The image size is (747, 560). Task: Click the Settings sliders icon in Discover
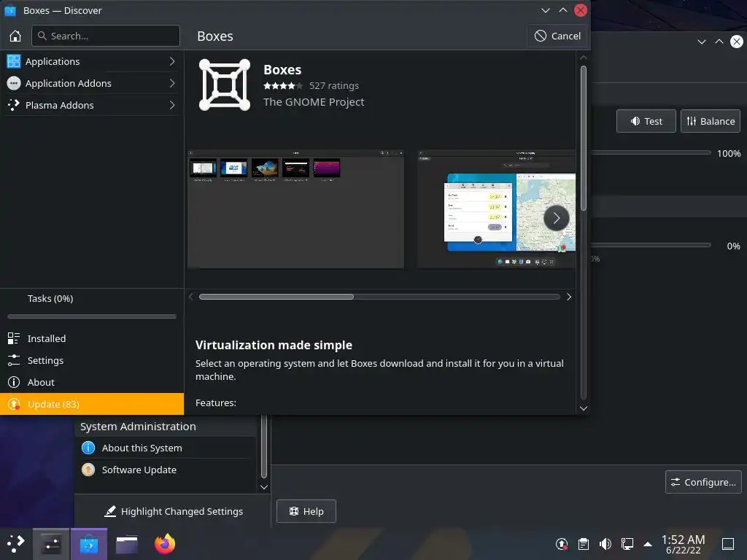14,360
